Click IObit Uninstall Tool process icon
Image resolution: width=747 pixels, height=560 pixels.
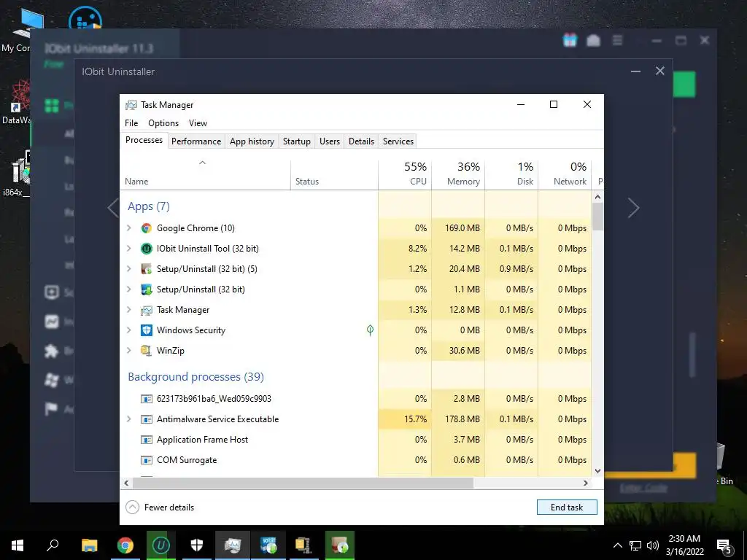point(146,249)
